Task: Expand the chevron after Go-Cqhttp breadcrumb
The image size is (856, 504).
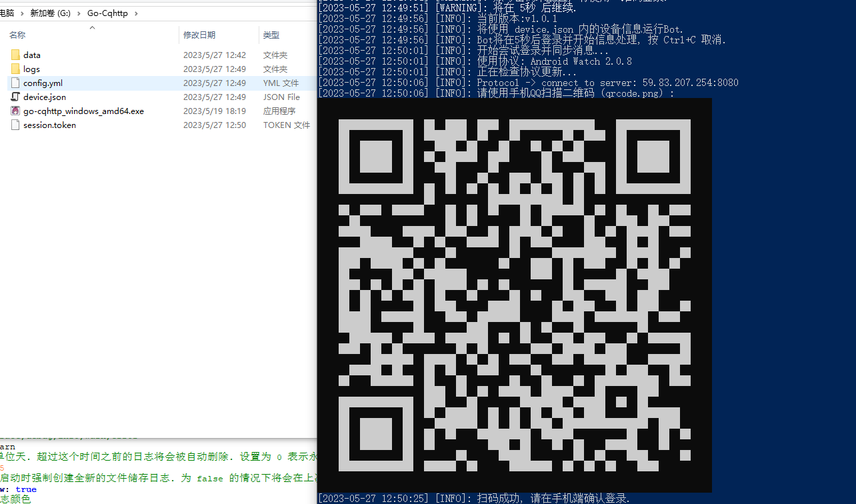Action: click(x=135, y=13)
